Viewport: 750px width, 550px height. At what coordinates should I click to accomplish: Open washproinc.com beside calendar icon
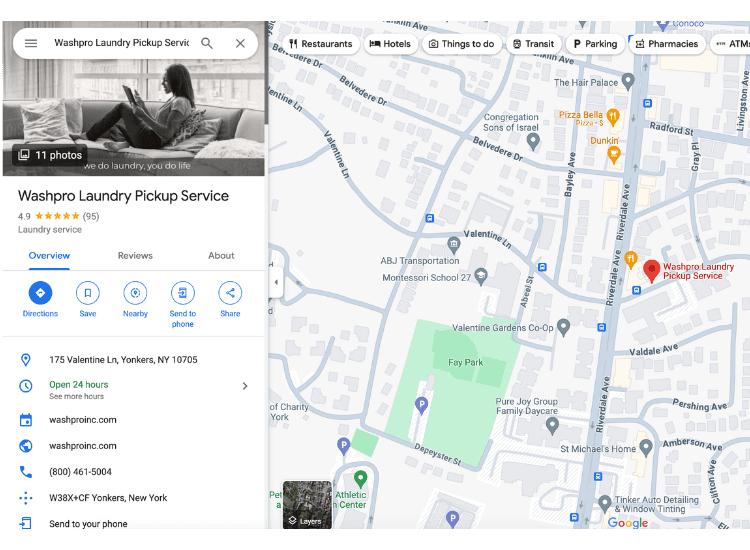83,420
